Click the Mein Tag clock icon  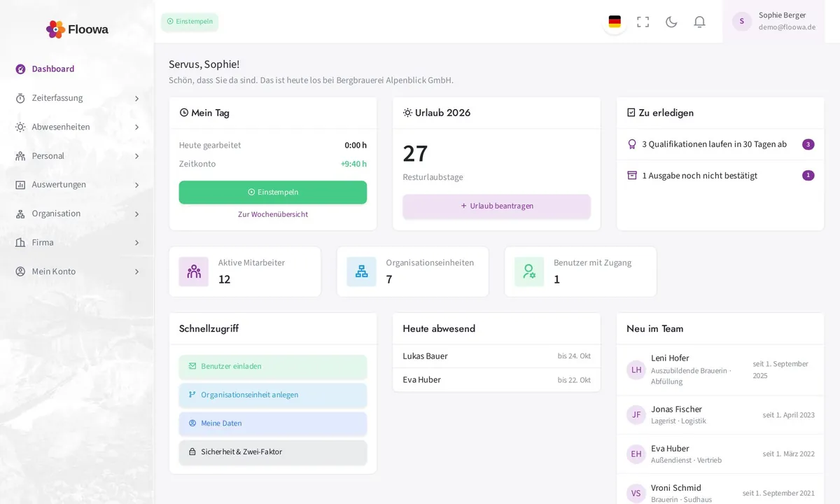pyautogui.click(x=184, y=113)
